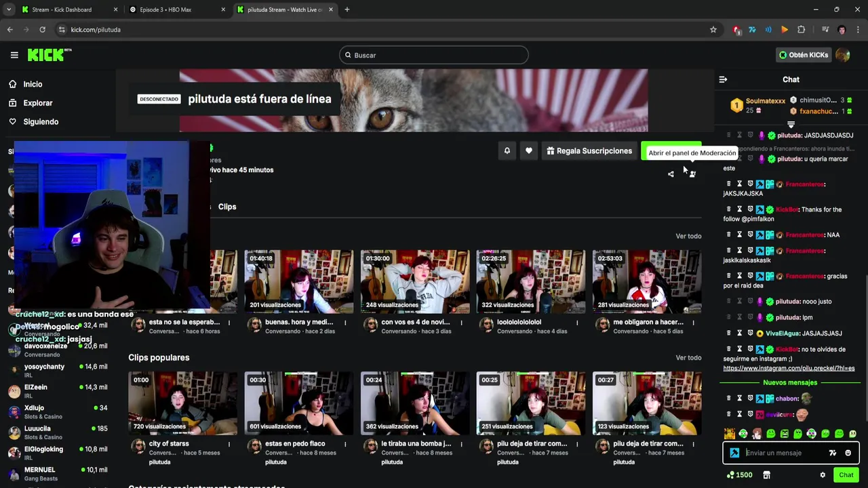
Task: Open the Kick hamburger sidebar menu
Action: tap(14, 55)
